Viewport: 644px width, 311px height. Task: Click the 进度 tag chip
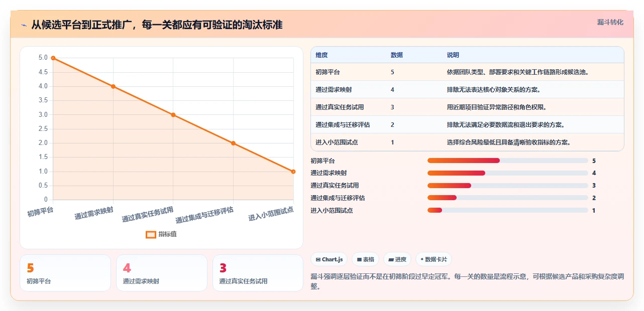click(397, 259)
